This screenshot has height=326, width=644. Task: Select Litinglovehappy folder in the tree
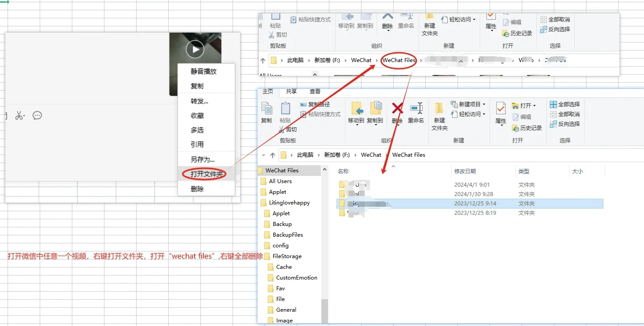tap(289, 203)
